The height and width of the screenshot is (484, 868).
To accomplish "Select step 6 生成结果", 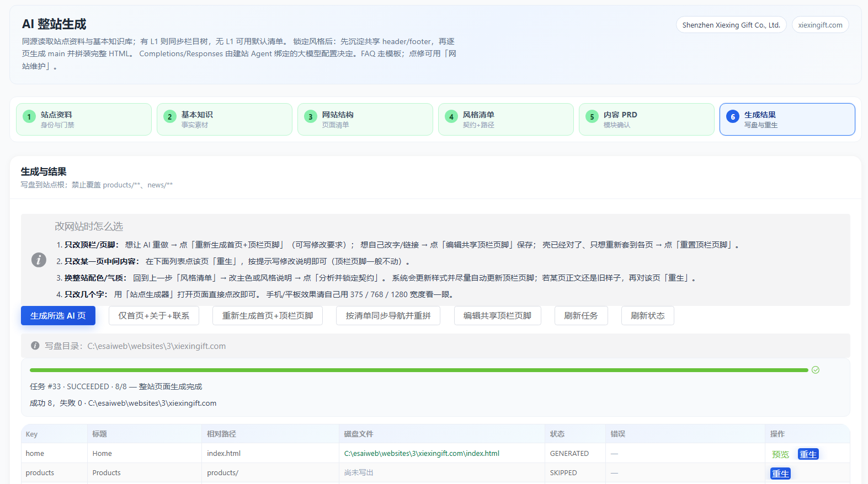I will point(787,119).
